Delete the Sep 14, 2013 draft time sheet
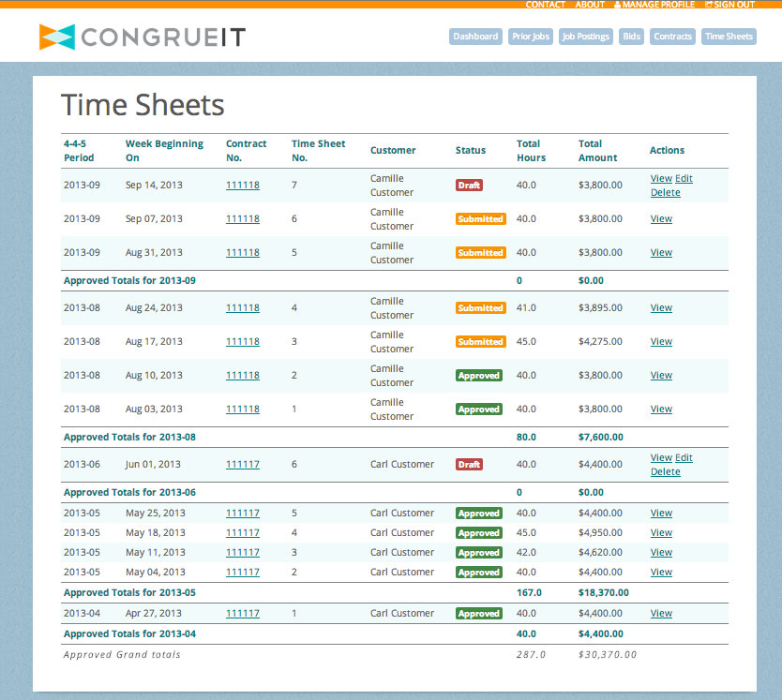The width and height of the screenshot is (782, 700). (x=666, y=192)
